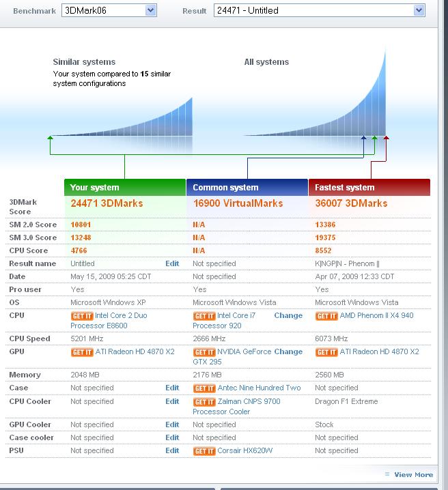Viewport: 448px width, 490px height.
Task: Open AMD Phenom II X4 940 link
Action: pyautogui.click(x=376, y=315)
